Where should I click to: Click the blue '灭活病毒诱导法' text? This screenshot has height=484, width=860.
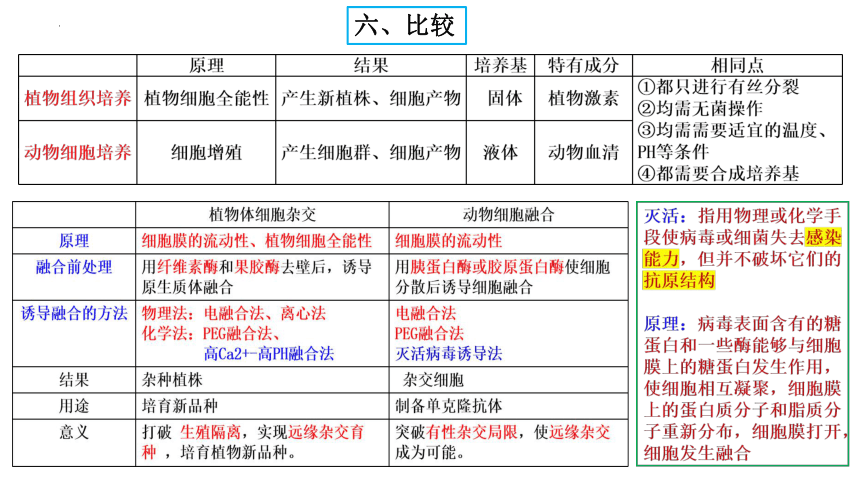click(449, 353)
